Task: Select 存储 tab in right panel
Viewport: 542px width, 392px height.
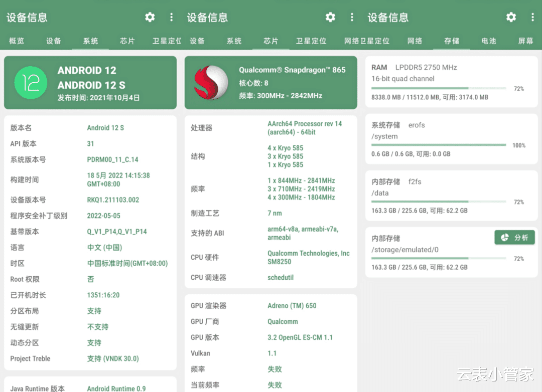Action: click(x=452, y=41)
